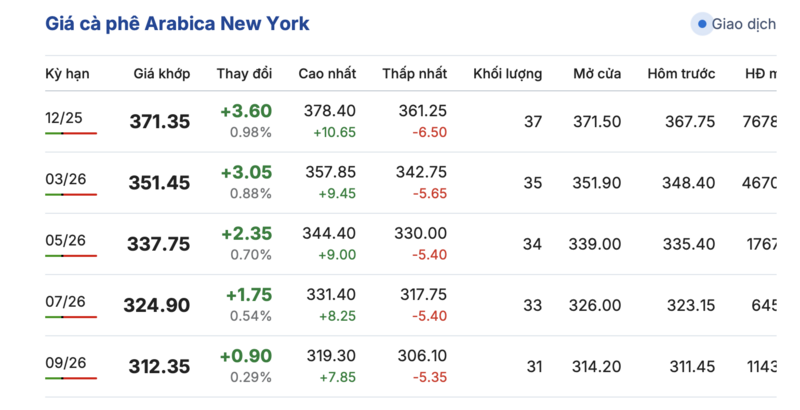Click the Cao nhất column header
Screen dimensions: 800x410
point(327,74)
